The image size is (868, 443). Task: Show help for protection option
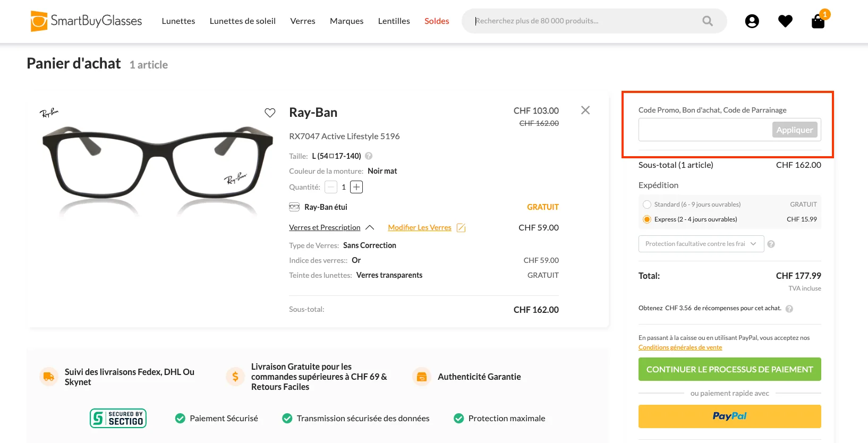(771, 244)
